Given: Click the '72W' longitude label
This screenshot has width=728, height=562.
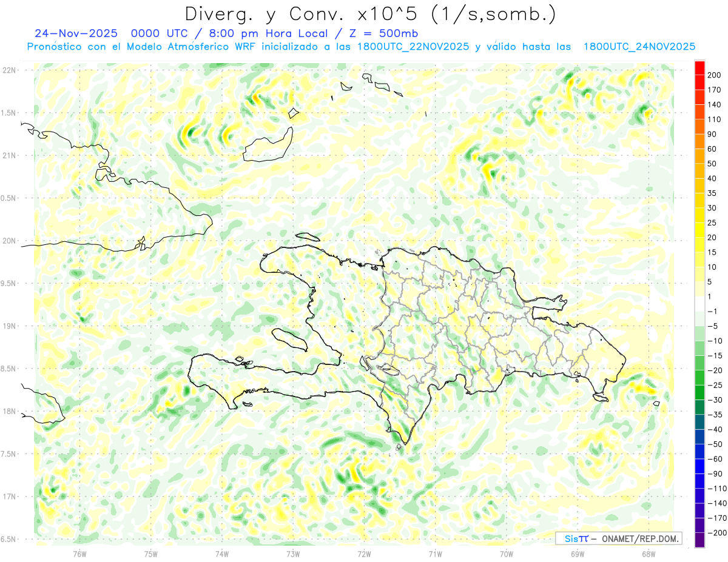Looking at the screenshot, I should coord(364,554).
